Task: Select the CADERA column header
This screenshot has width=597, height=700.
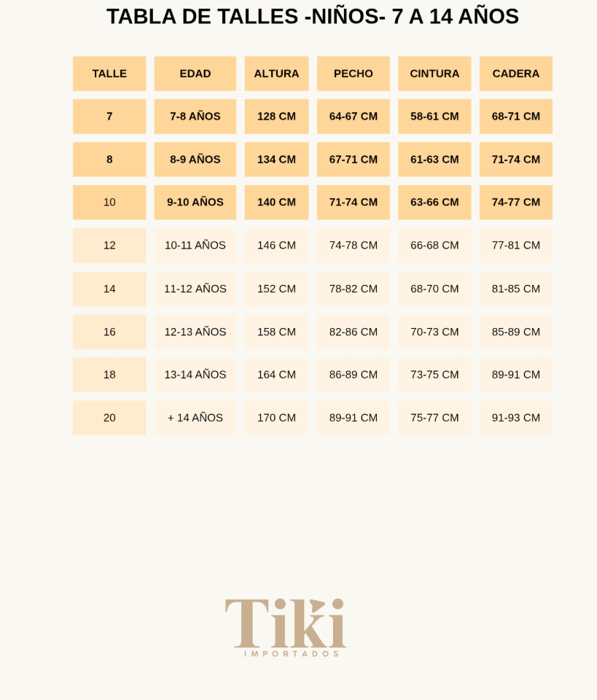Action: [516, 74]
